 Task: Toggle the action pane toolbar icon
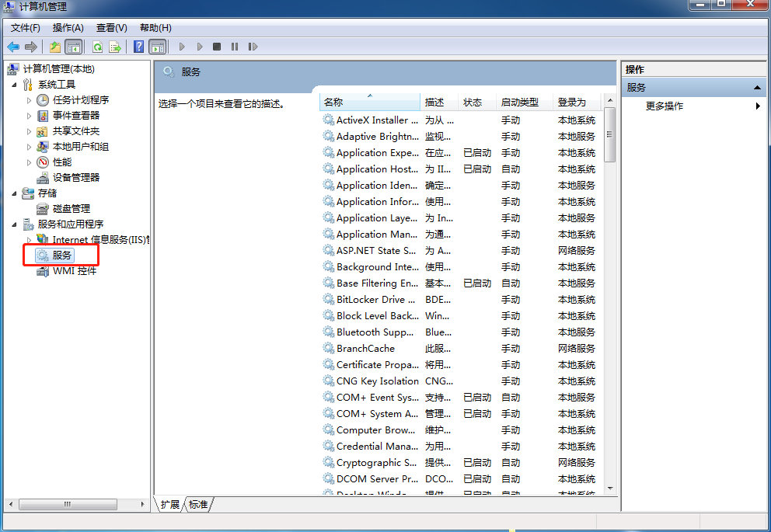157,47
